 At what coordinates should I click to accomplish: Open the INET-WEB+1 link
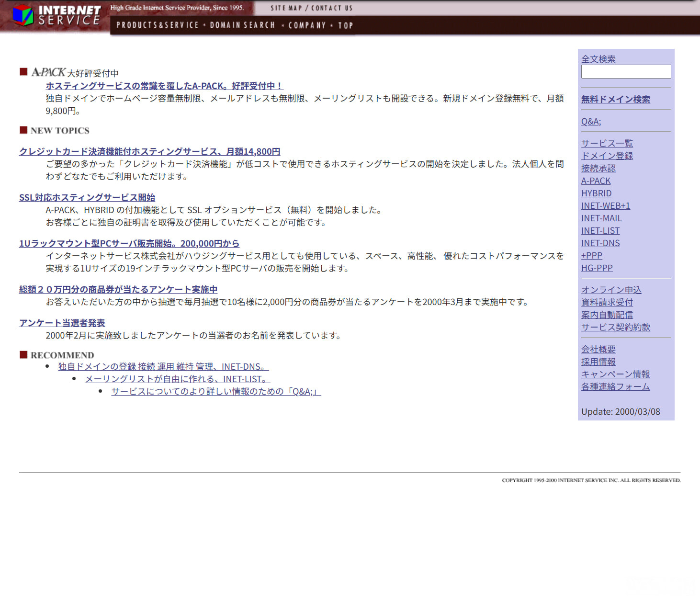pos(606,205)
